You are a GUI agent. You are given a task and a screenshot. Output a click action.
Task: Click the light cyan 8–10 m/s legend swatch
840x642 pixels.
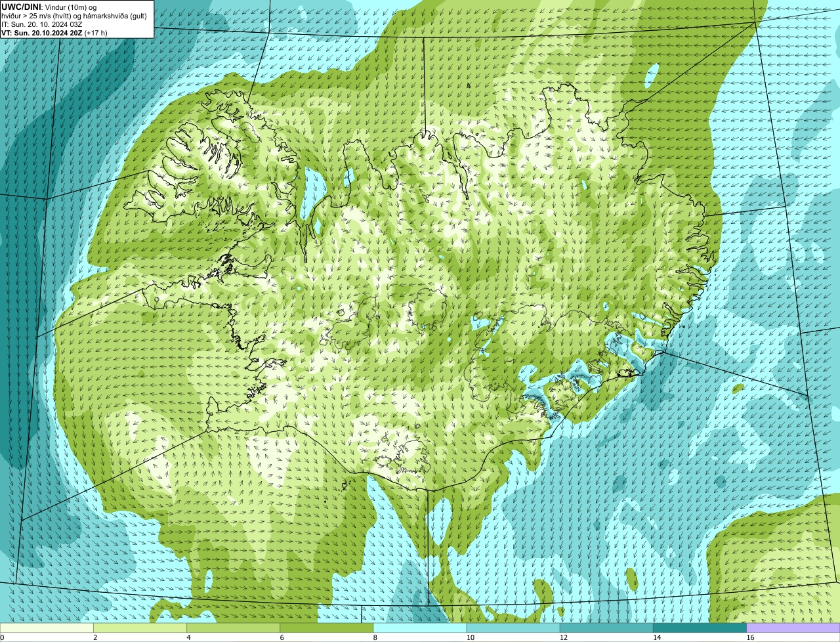(x=420, y=628)
